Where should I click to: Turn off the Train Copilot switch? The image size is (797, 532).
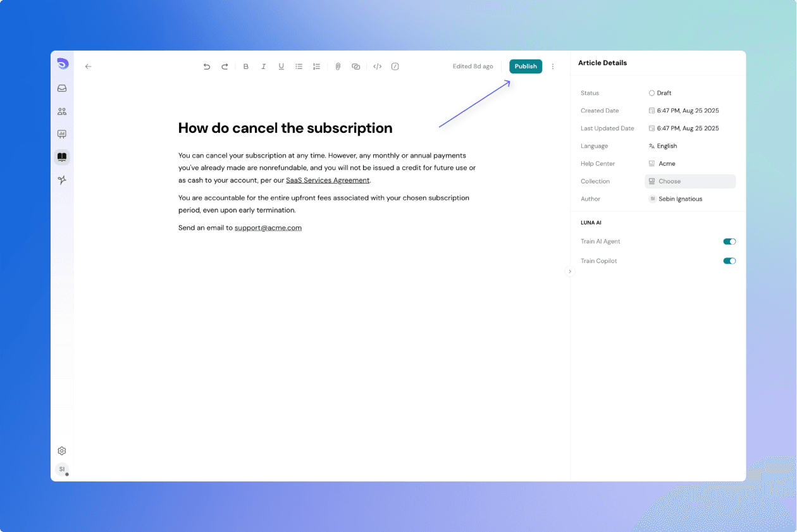pyautogui.click(x=729, y=261)
